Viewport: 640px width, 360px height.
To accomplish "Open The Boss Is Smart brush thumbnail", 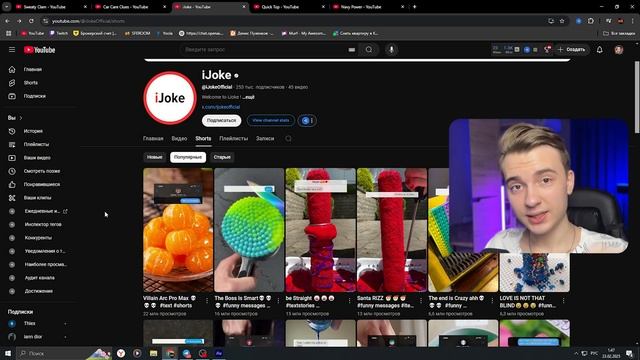I will [249, 230].
